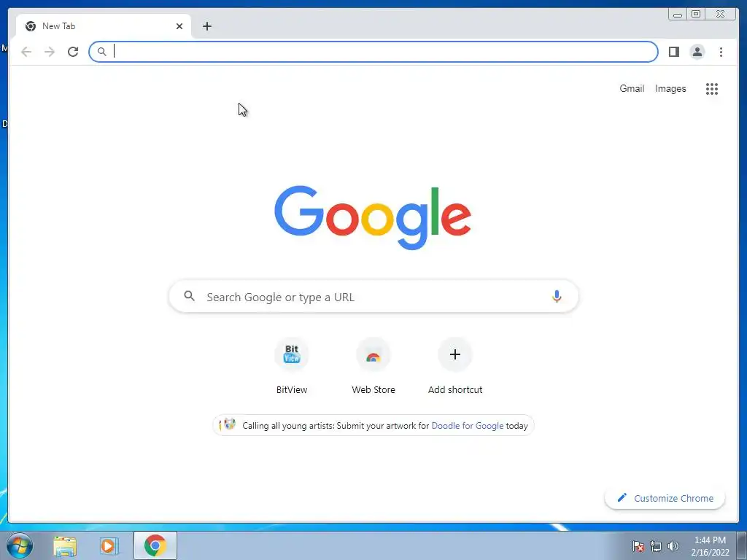747x560 pixels.
Task: Focus the Chrome address bar
Action: click(373, 52)
